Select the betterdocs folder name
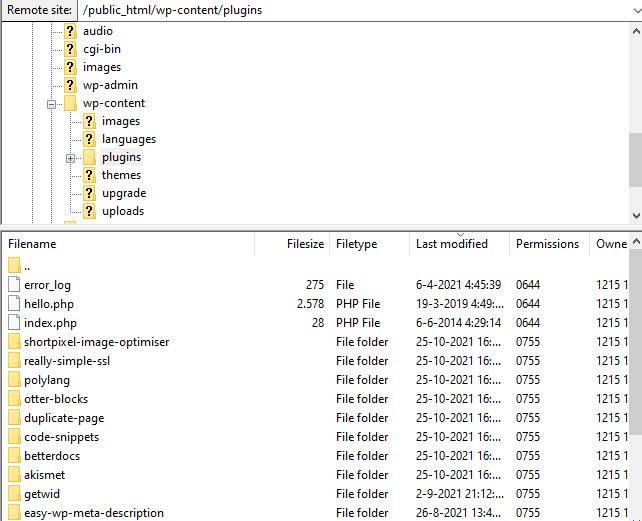 [x=52, y=456]
